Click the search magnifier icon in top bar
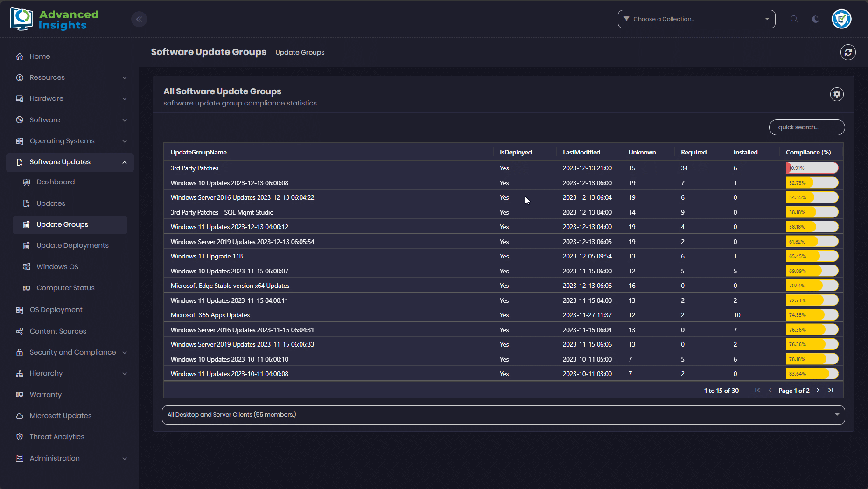The image size is (868, 489). pyautogui.click(x=794, y=19)
